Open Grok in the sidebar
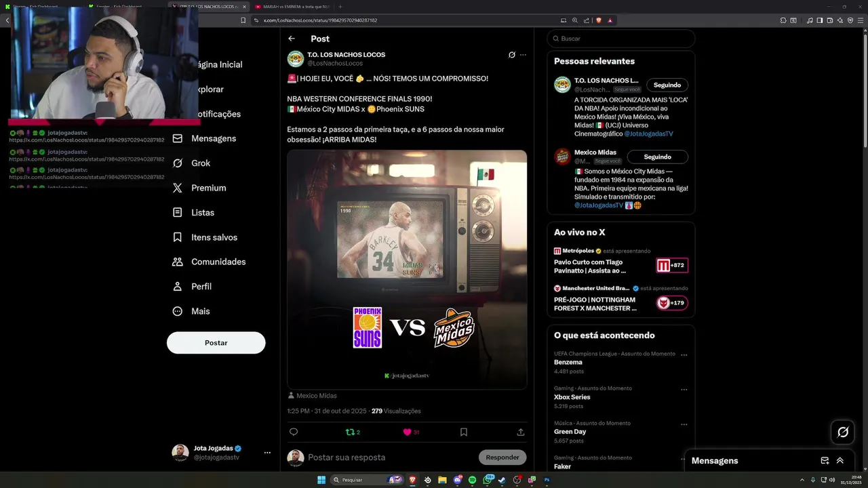 pyautogui.click(x=192, y=163)
